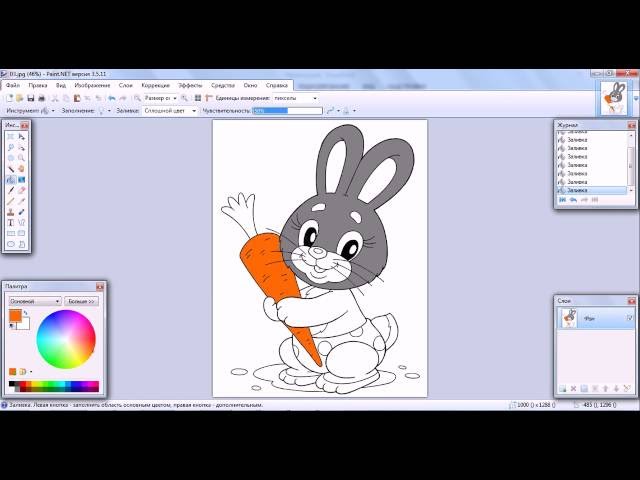
Task: Open the blending mode dropdown
Action: (x=354, y=111)
